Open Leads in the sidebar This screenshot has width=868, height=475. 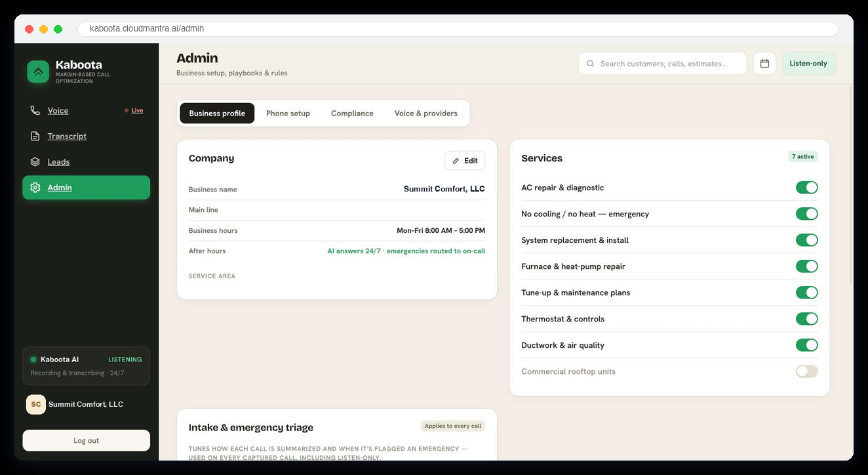coord(86,161)
